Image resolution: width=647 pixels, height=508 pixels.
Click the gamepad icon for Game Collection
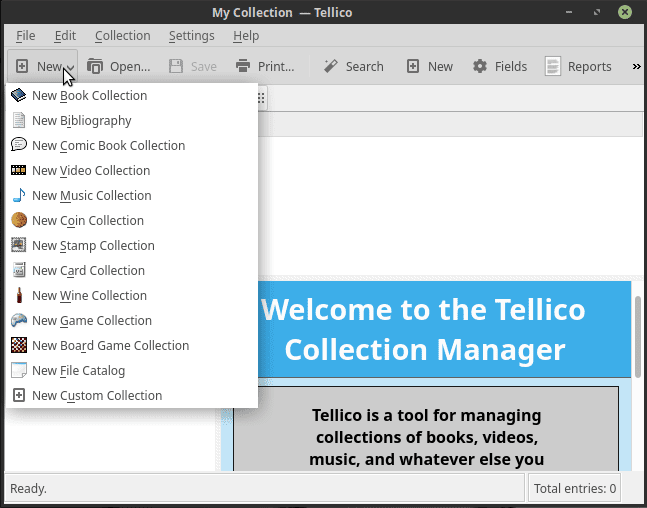pyautogui.click(x=19, y=320)
